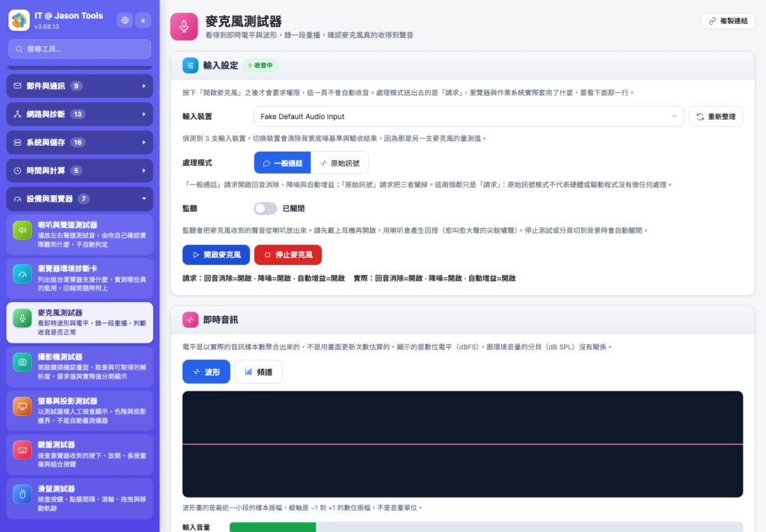Click the 設備與瀏覽器 gauge icon
Viewport: 766px width, 532px height.
point(18,199)
